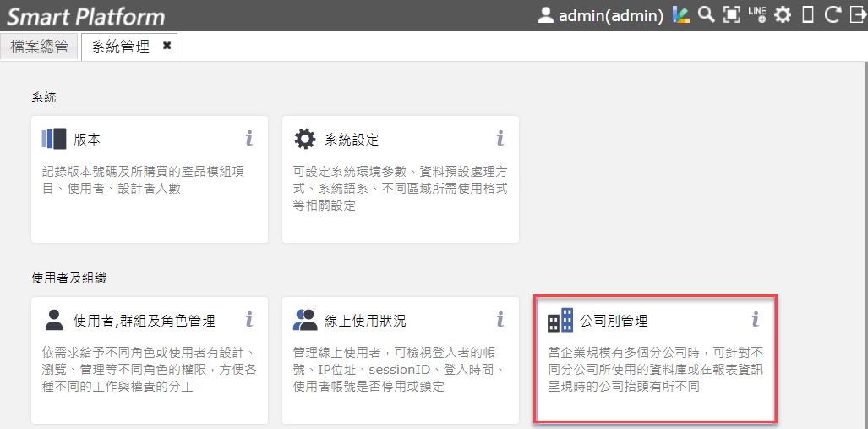Open the 公司別管理 card
The image size is (868, 429).
656,360
